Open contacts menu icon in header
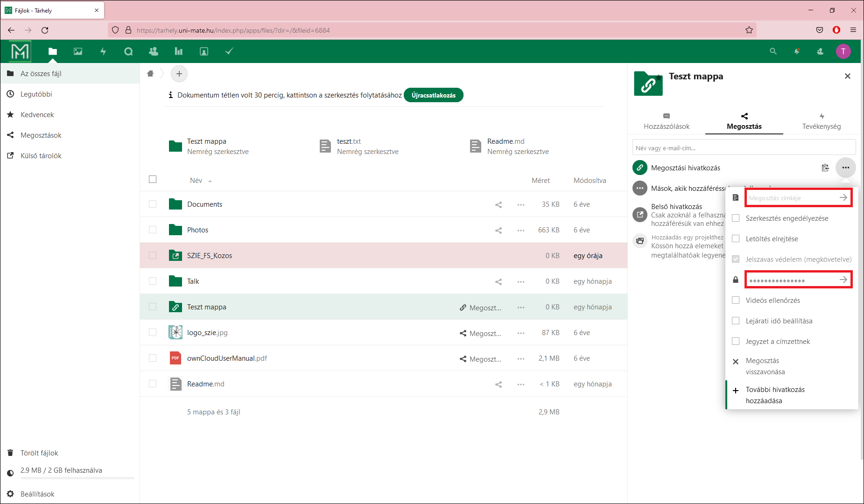This screenshot has width=864, height=504. [x=820, y=51]
